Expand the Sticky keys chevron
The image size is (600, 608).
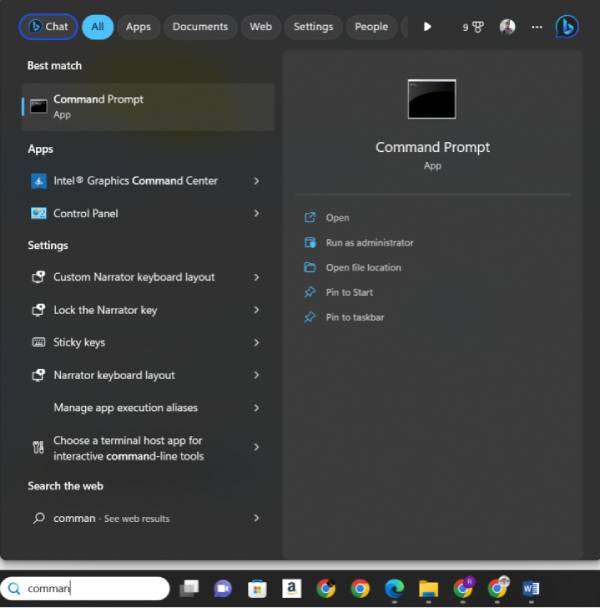tap(256, 342)
